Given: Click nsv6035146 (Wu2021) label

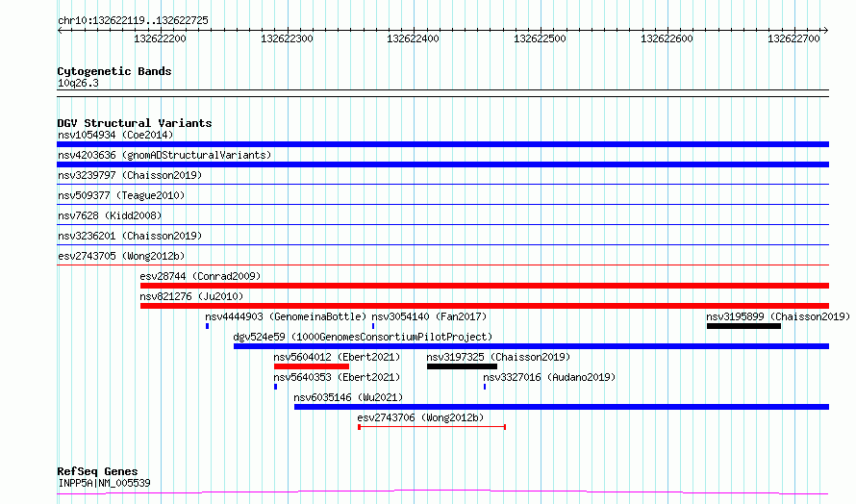Looking at the screenshot, I should [348, 397].
